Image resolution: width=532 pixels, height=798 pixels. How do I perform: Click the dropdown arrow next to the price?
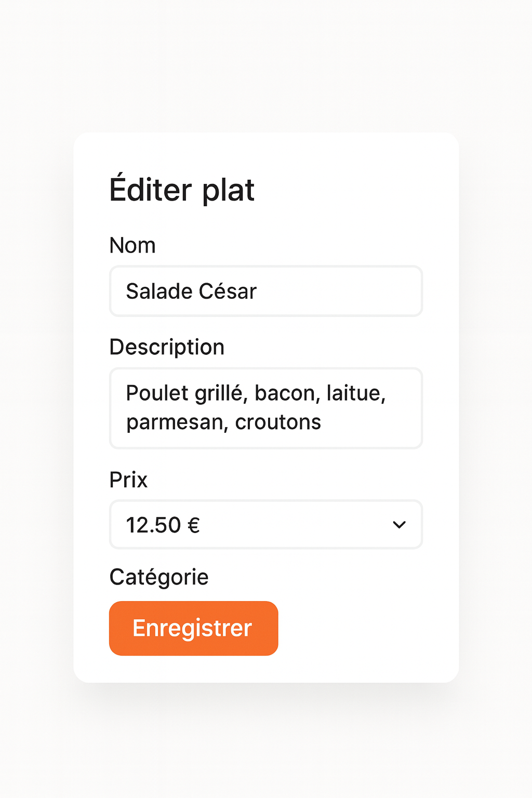pos(399,525)
